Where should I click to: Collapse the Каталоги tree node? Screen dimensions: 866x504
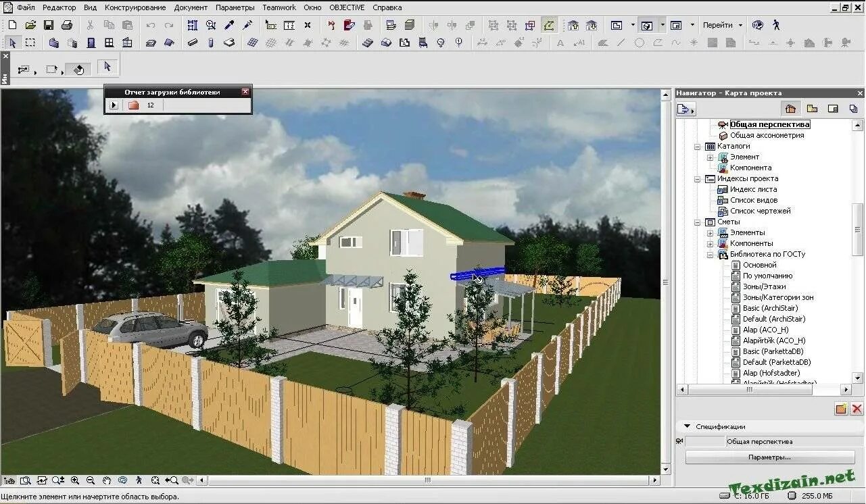698,146
